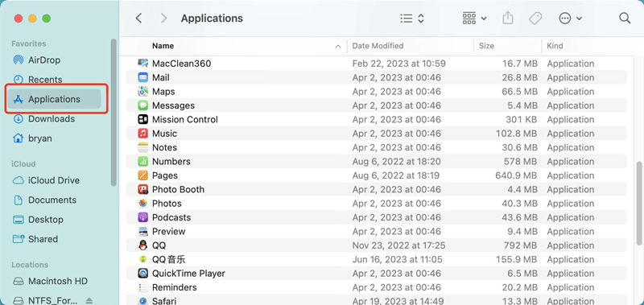Open Shared in the sidebar
This screenshot has width=644, height=305.
tap(54, 239)
